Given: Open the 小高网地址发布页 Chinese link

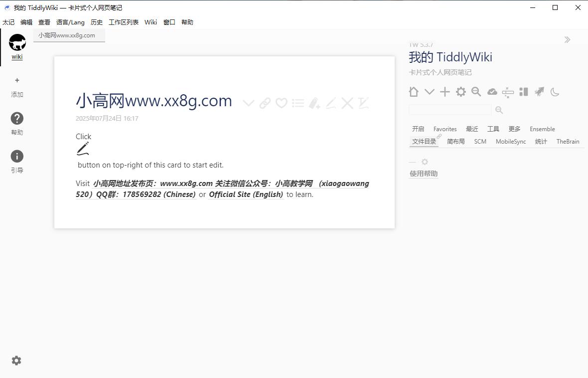Looking at the screenshot, I should 222,189.
